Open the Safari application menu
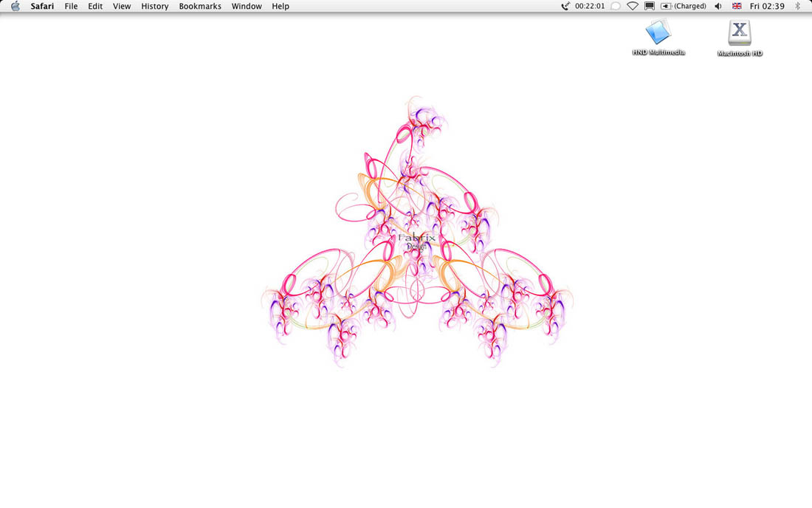The height and width of the screenshot is (508, 812). [42, 6]
